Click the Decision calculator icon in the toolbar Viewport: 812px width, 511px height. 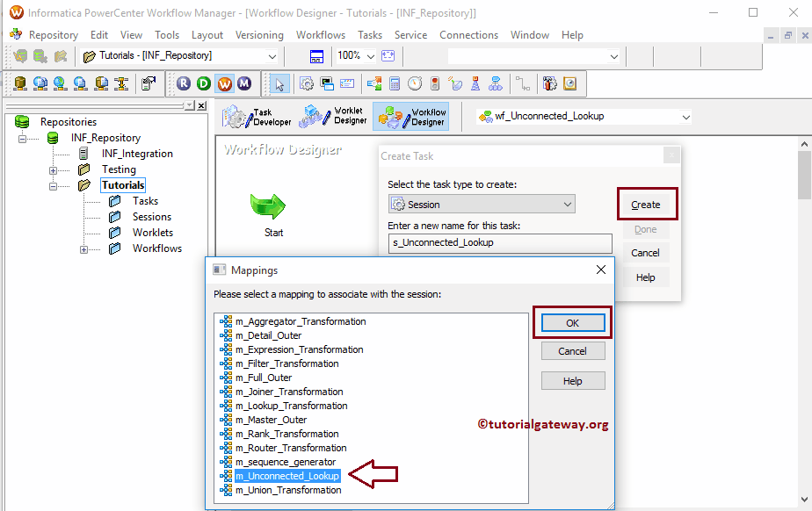[x=395, y=83]
